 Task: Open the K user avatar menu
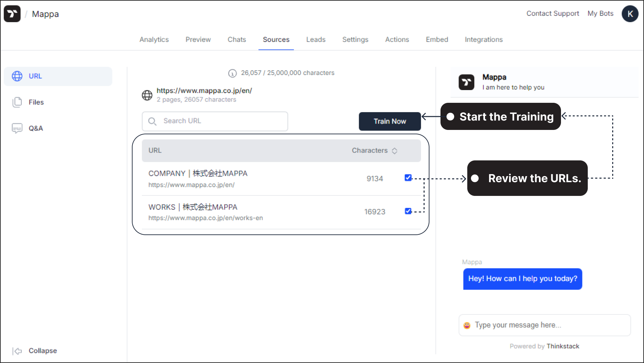(630, 14)
